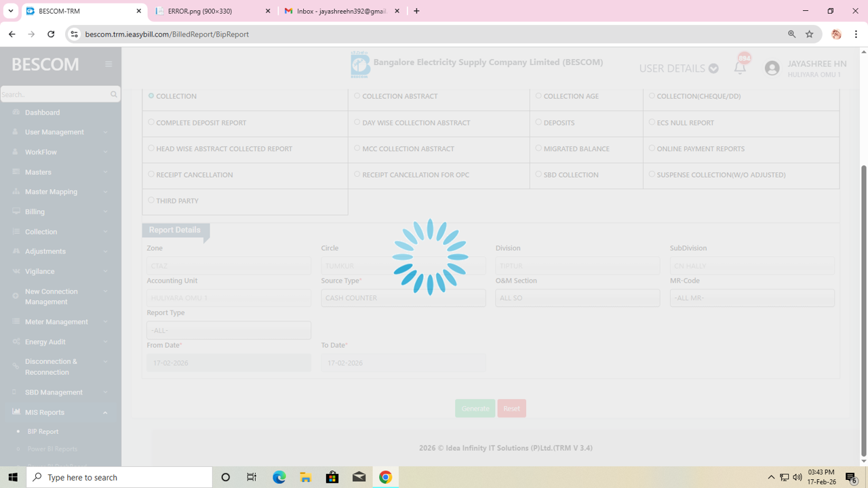Viewport: 868px width, 488px height.
Task: Expand the User Management chevron
Action: coord(106,132)
